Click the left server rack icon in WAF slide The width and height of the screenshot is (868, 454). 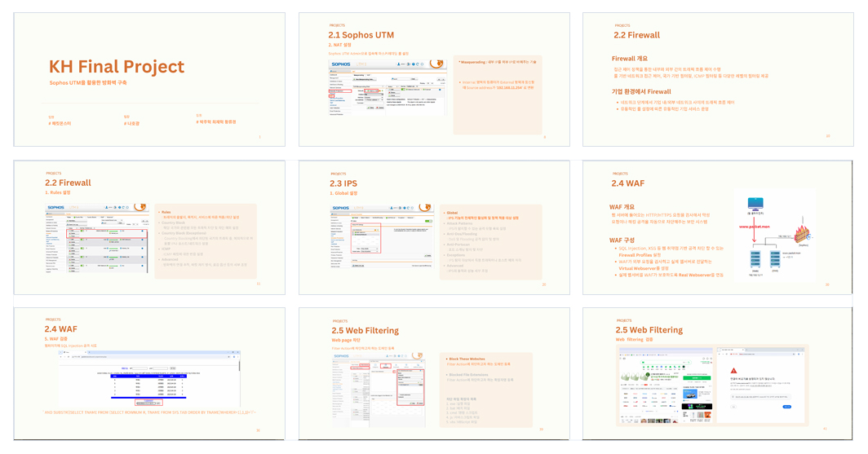pyautogui.click(x=755, y=260)
